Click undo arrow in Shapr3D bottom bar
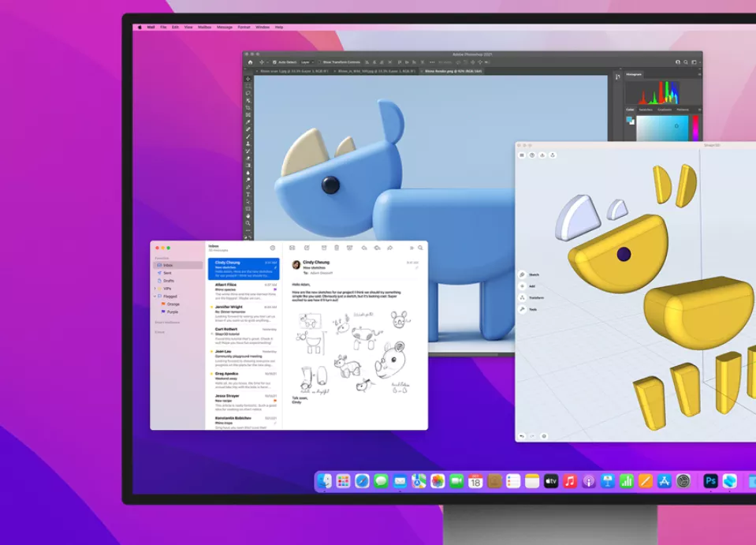 (x=522, y=436)
